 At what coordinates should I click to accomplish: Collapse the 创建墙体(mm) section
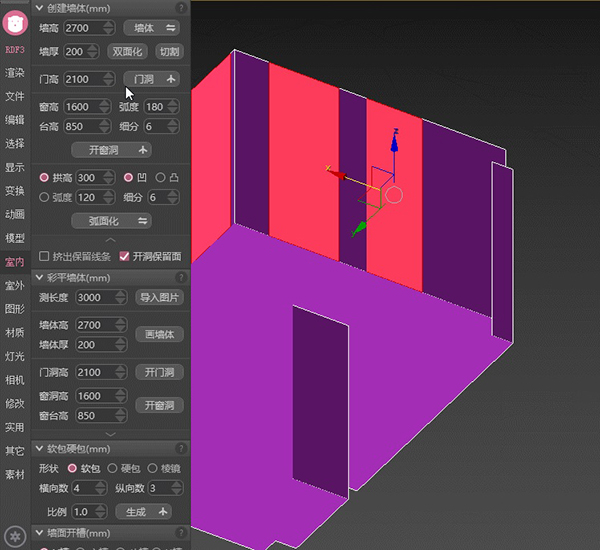click(39, 8)
